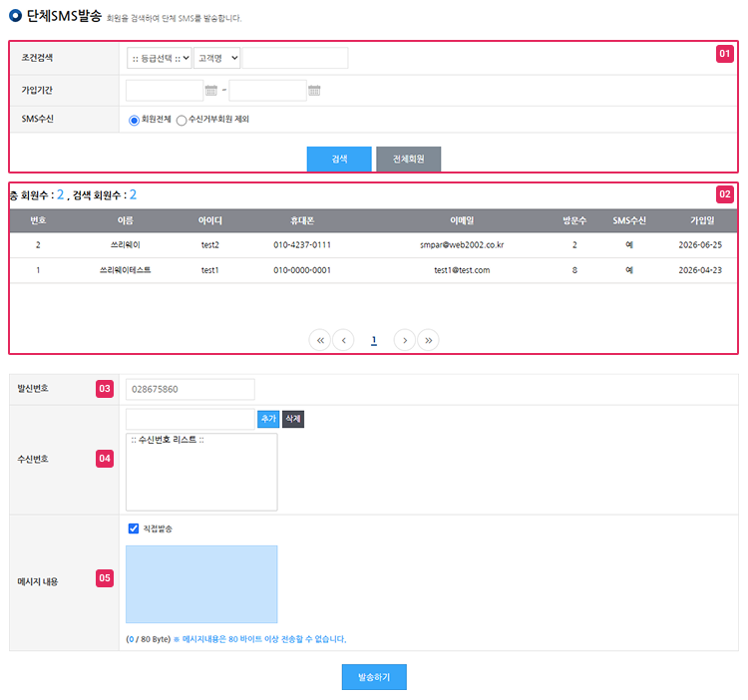Open the end date calendar picker
This screenshot has height=700, width=748.
pyautogui.click(x=314, y=90)
